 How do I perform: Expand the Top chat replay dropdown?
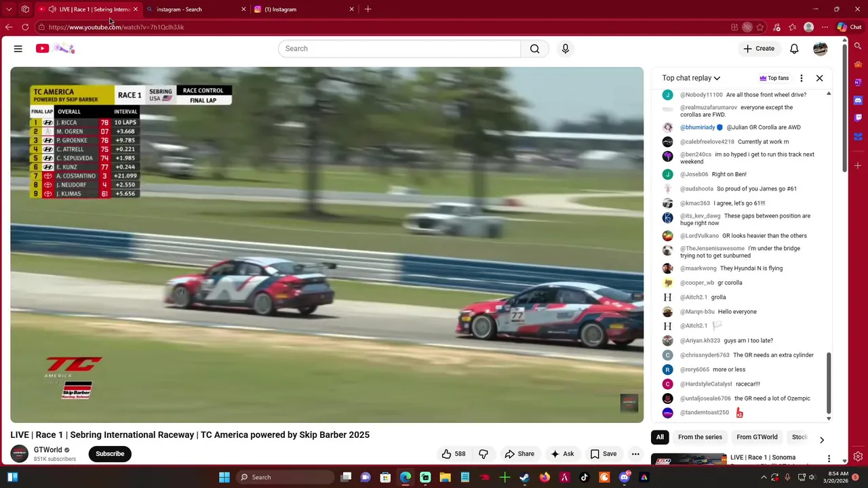691,78
